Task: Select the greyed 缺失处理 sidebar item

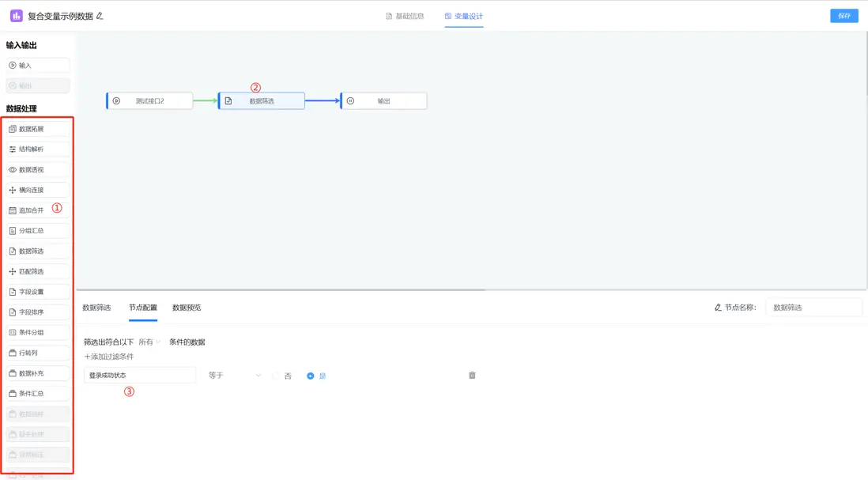Action: click(x=38, y=435)
